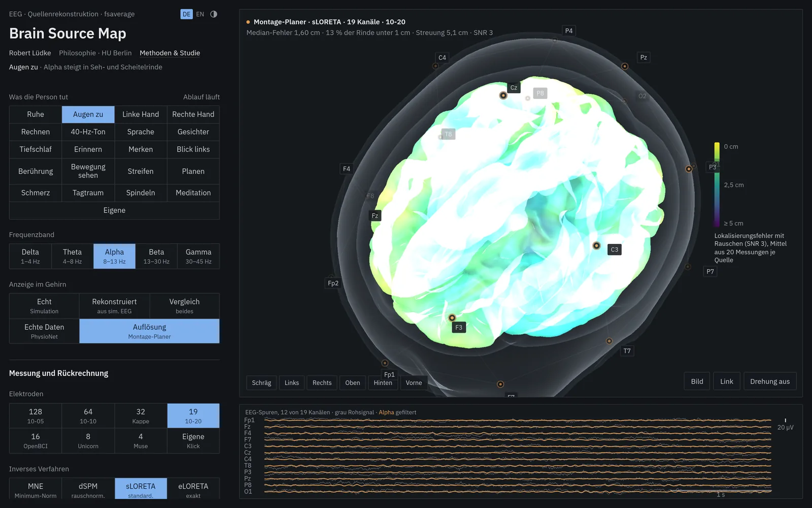
Task: Select the Rekonstruiert display mode
Action: coord(114,306)
